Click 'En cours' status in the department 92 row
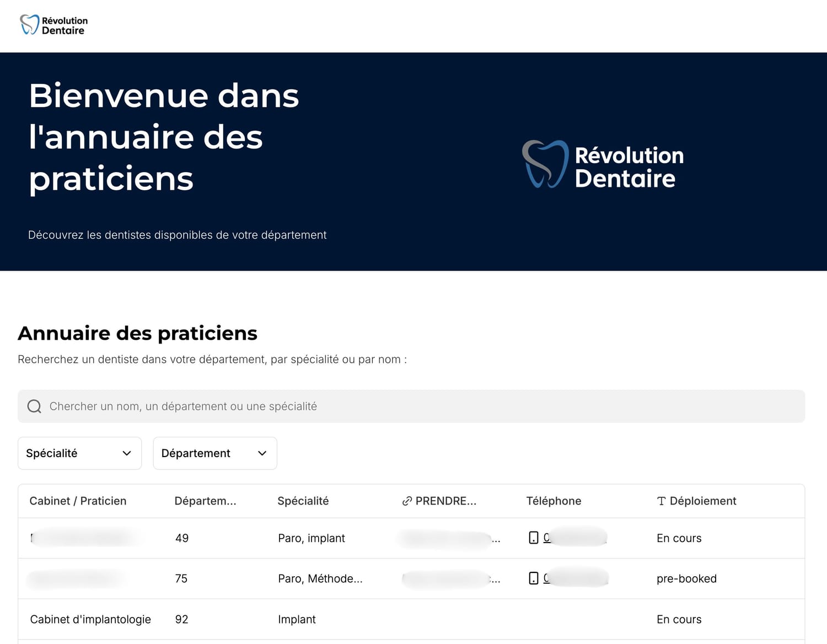This screenshot has height=644, width=827. coord(679,619)
